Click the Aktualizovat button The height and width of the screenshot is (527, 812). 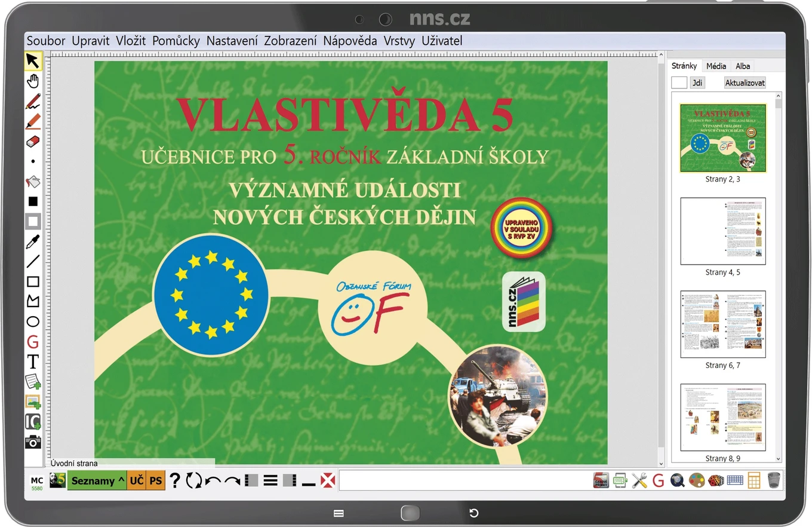click(745, 83)
